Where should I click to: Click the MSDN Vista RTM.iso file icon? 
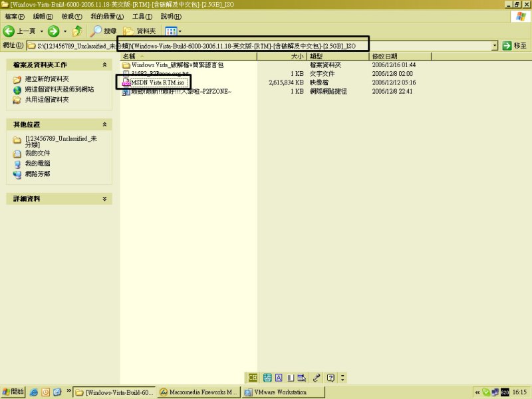point(126,82)
